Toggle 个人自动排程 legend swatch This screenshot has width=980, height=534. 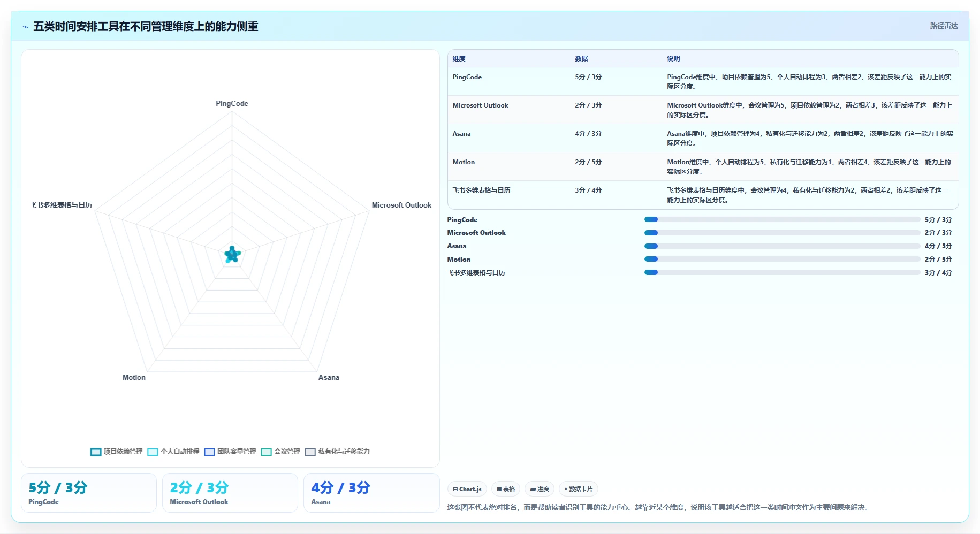point(153,452)
